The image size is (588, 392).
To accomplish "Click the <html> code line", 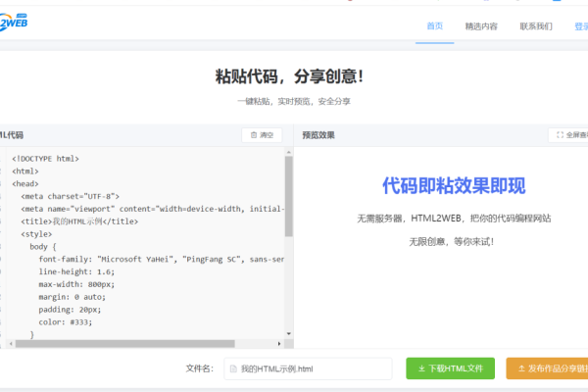I will 25,171.
